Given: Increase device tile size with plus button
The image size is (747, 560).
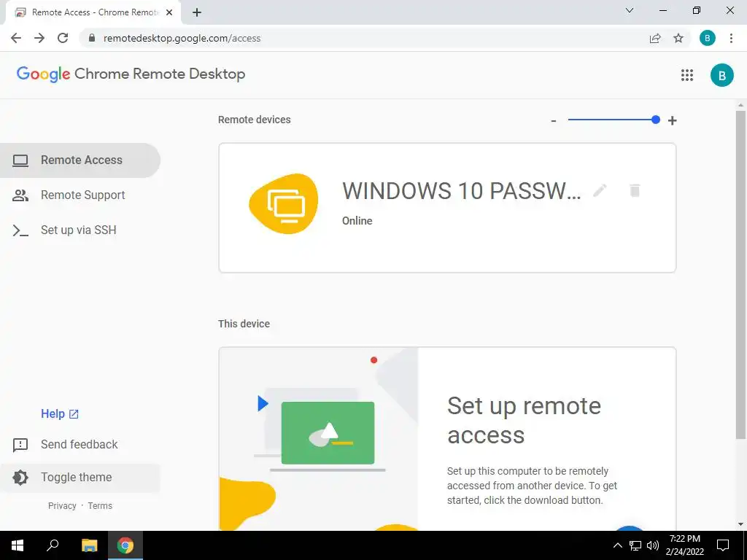Looking at the screenshot, I should (672, 120).
